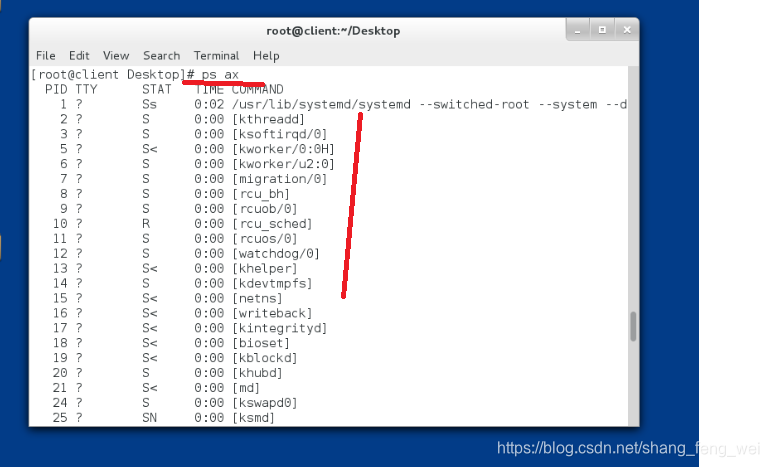The height and width of the screenshot is (467, 769).
Task: Click the [kthreadd] process entry
Action: 268,119
